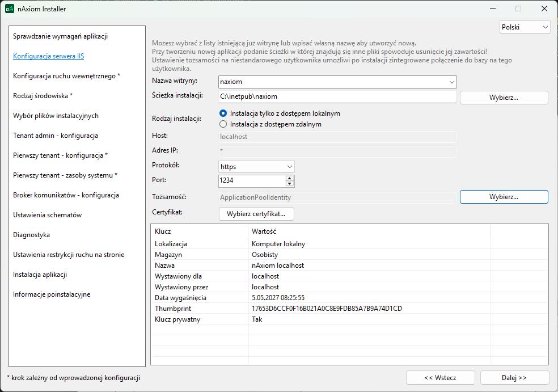Click the 'Wystawiony dla' key cell
This screenshot has height=392, width=558.
coord(178,276)
